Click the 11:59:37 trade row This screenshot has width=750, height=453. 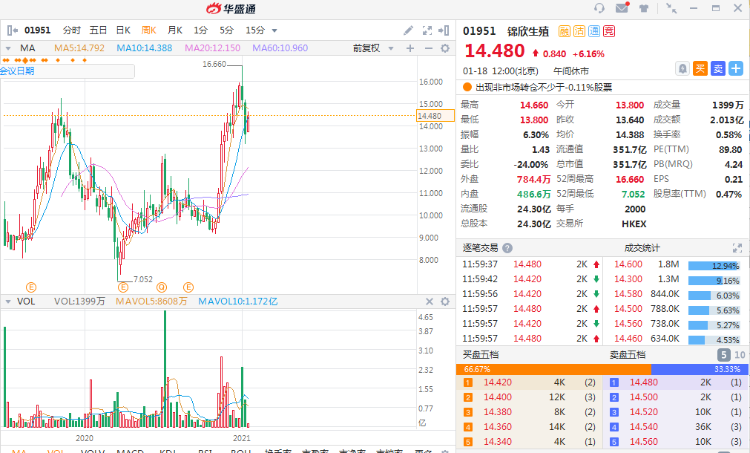pyautogui.click(x=529, y=264)
